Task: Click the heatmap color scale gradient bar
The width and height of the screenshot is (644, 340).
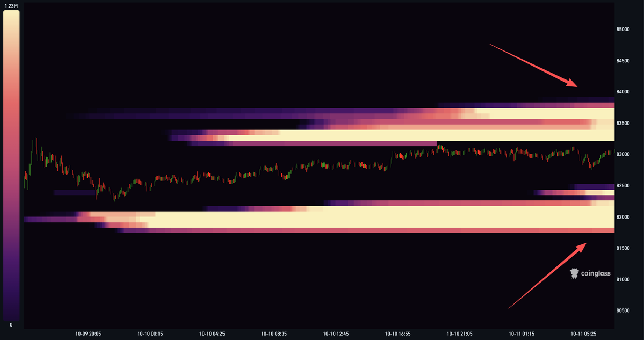Action: (x=11, y=165)
